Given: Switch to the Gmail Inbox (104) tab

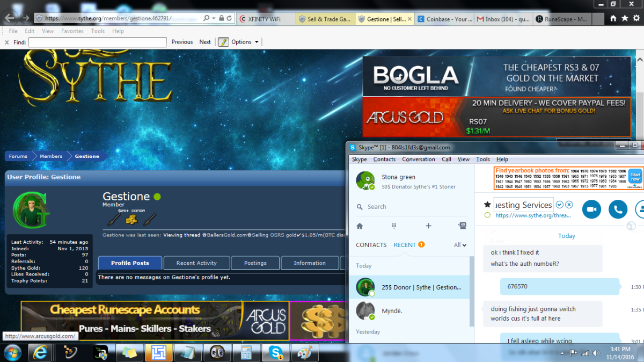Looking at the screenshot, I should [504, 19].
